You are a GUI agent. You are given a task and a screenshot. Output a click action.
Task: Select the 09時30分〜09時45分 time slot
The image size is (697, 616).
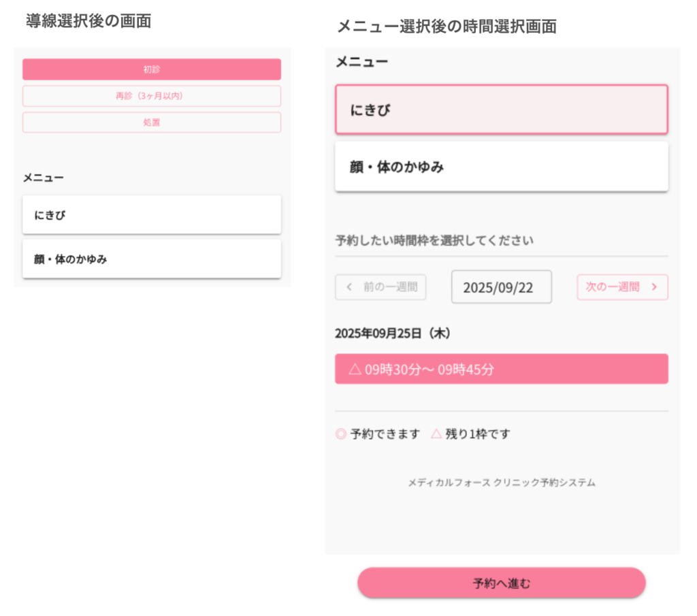point(501,370)
